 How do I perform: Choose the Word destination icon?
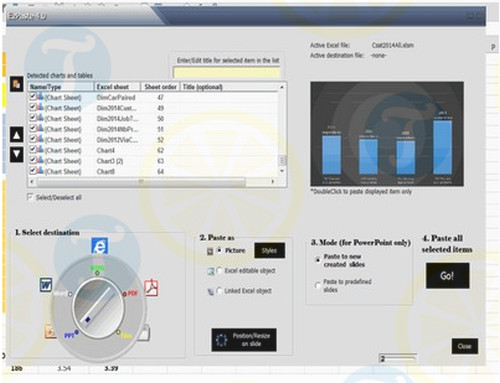pyautogui.click(x=46, y=285)
